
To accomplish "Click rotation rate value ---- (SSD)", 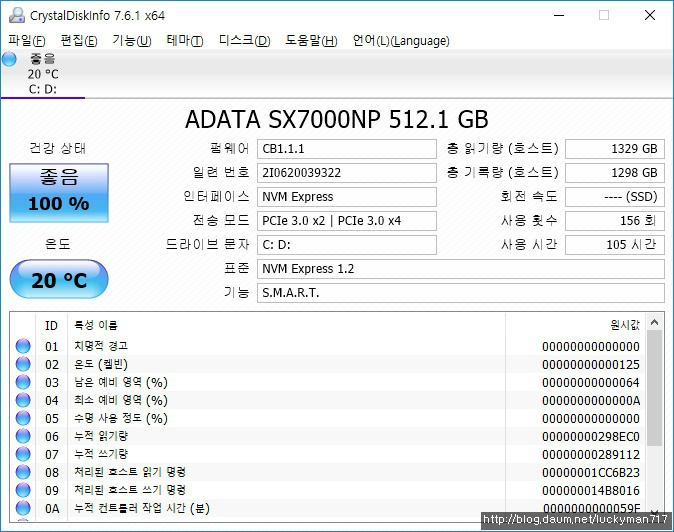I will [615, 197].
